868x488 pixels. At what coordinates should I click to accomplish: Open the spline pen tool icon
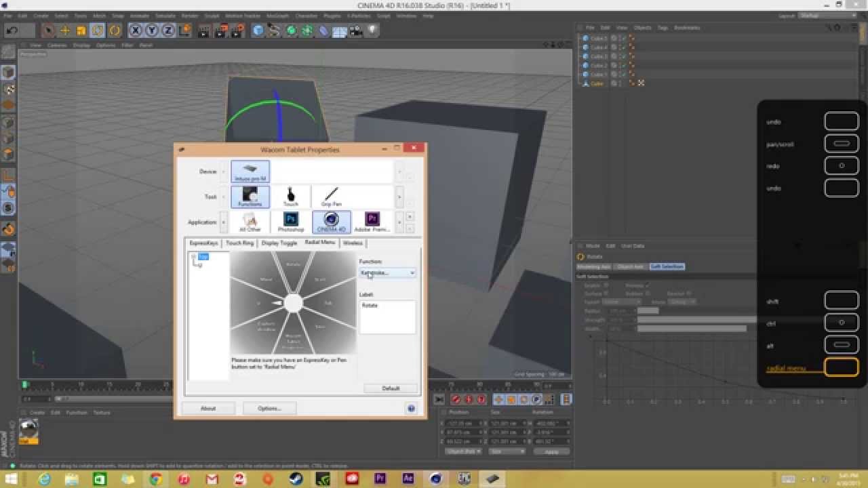(275, 30)
